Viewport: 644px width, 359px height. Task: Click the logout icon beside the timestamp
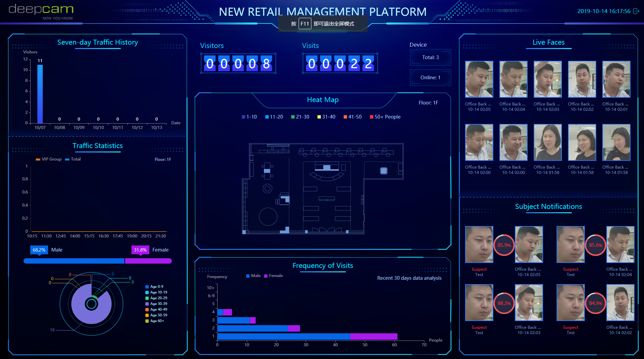(x=636, y=11)
